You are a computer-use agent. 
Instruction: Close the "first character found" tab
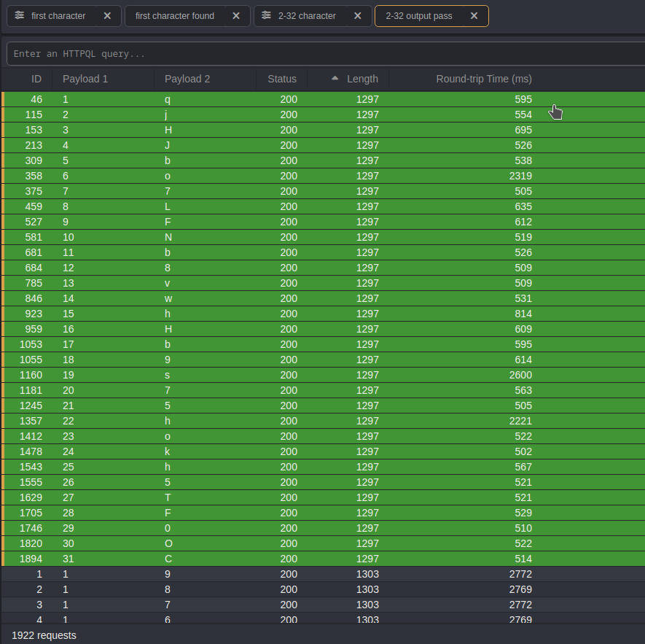pyautogui.click(x=235, y=16)
